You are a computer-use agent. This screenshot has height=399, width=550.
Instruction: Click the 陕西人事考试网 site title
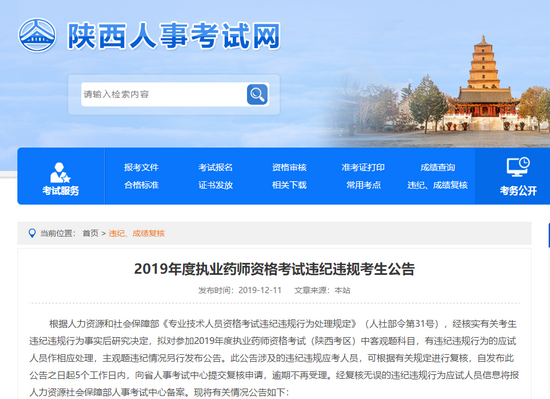174,35
